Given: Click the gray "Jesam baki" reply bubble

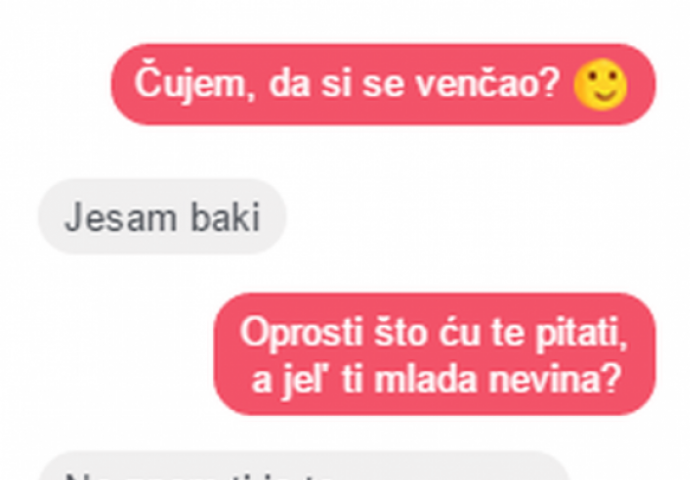Looking at the screenshot, I should coord(162,216).
